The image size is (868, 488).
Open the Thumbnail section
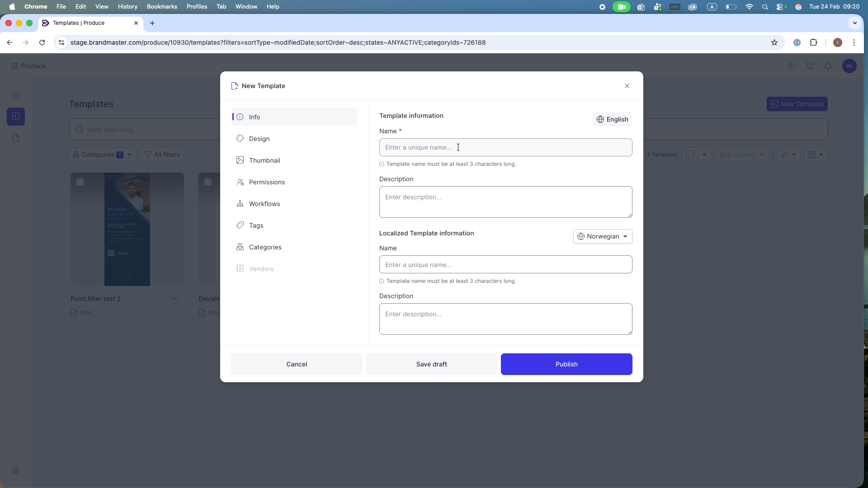point(294,160)
